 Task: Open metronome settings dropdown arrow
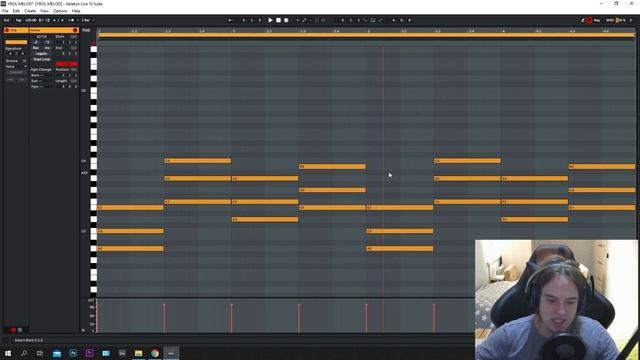(78, 20)
